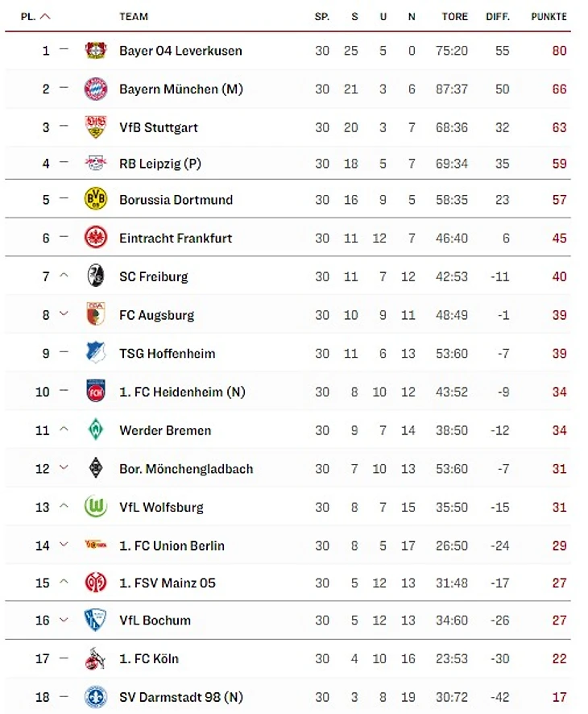Click the RB Leipzig logo

[x=95, y=164]
